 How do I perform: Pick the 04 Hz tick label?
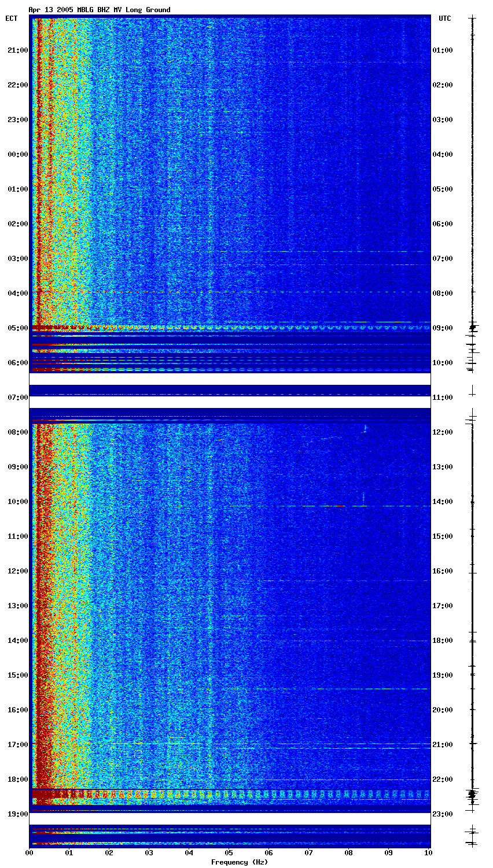[189, 853]
